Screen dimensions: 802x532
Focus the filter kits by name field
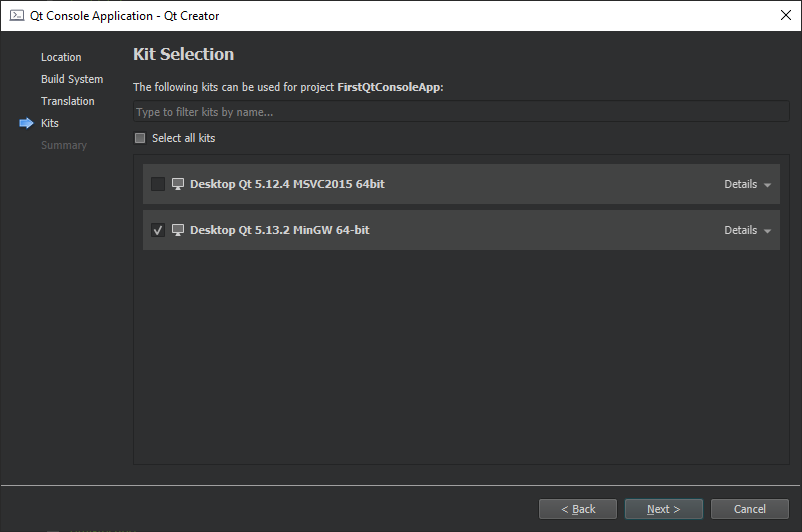click(x=461, y=112)
